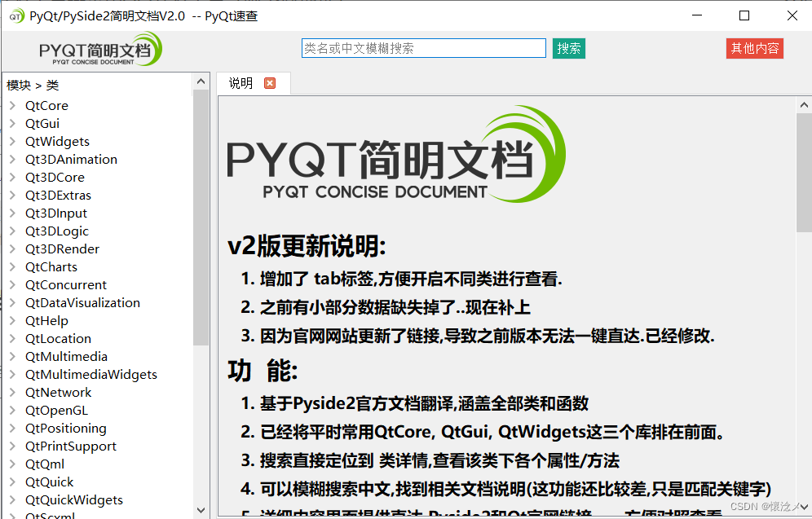Expand the Qt3DCore module
Viewport: 812px width, 519px height.
coord(13,178)
